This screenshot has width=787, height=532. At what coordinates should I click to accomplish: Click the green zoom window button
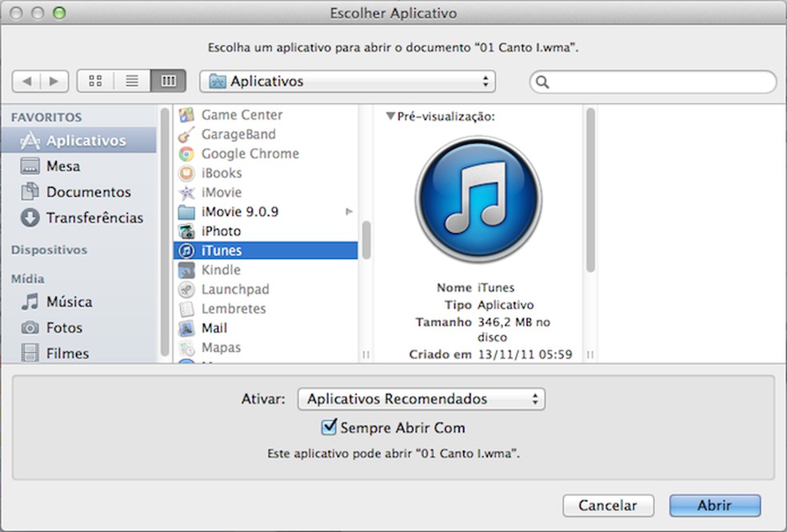coord(59,13)
